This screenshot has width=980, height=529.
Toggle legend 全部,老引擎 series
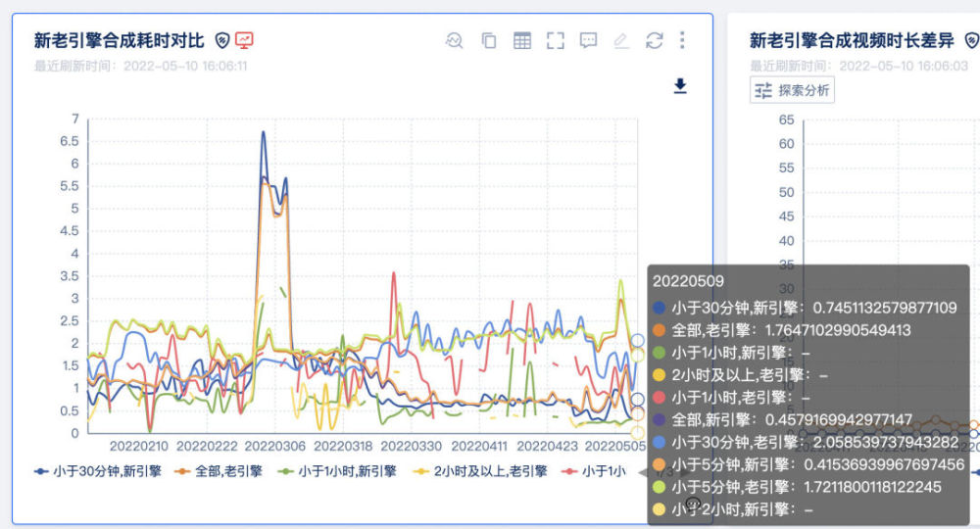[x=219, y=471]
